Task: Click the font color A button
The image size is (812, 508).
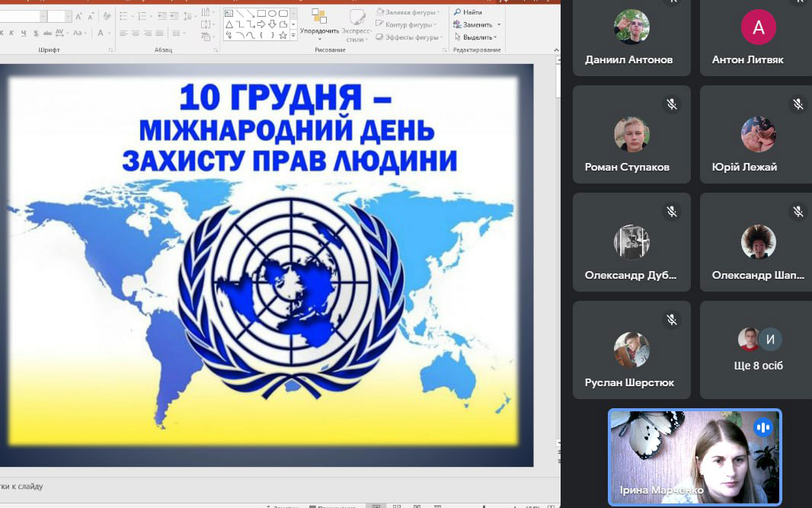Action: [101, 34]
